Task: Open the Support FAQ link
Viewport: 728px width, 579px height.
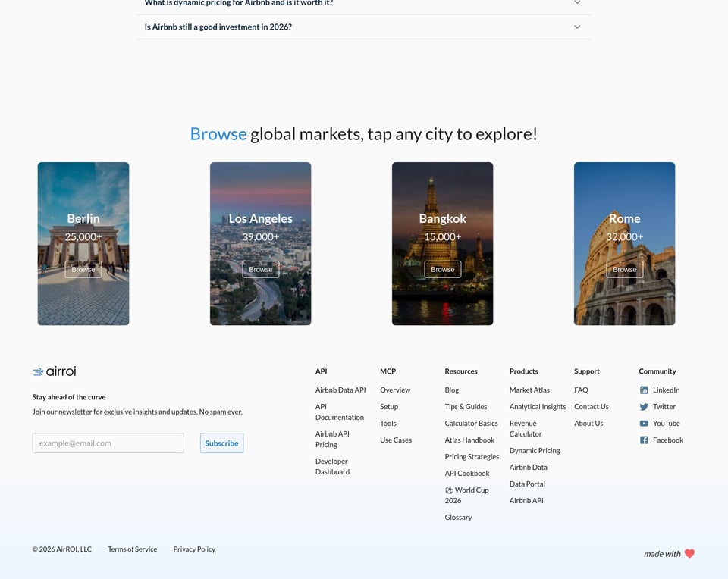Action: (x=581, y=390)
